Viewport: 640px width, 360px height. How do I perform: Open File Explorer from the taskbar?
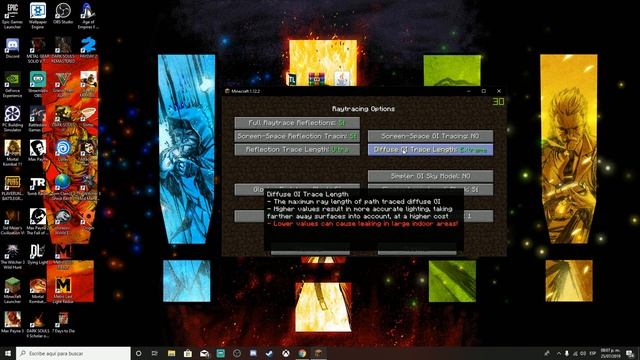click(x=171, y=353)
